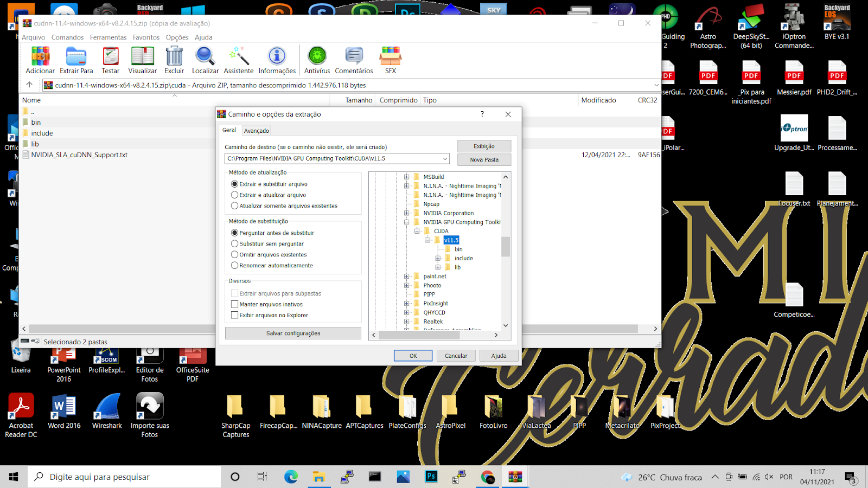Click the Comentários toolbar icon
The height and width of the screenshot is (488, 868).
tap(354, 60)
